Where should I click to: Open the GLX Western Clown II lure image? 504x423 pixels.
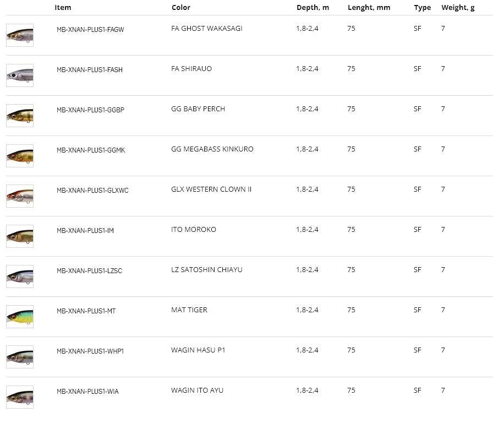pyautogui.click(x=20, y=196)
